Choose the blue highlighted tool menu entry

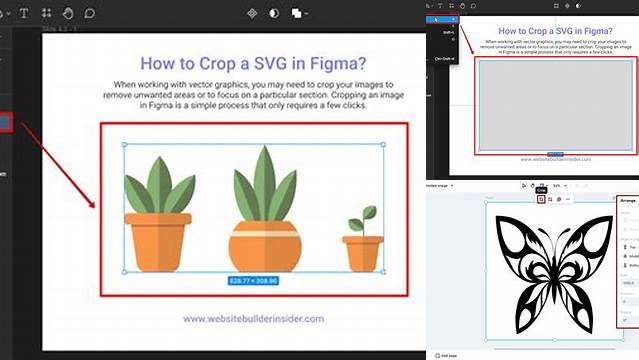pyautogui.click(x=443, y=19)
